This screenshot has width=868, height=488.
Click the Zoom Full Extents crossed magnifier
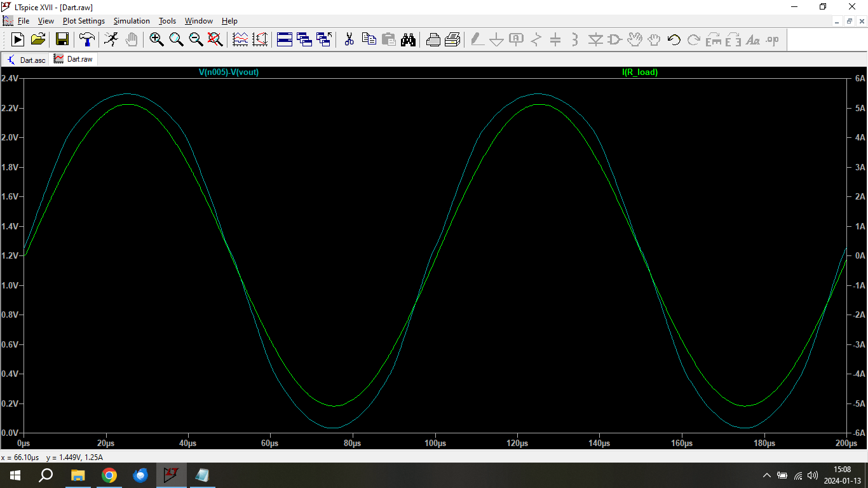(x=215, y=39)
